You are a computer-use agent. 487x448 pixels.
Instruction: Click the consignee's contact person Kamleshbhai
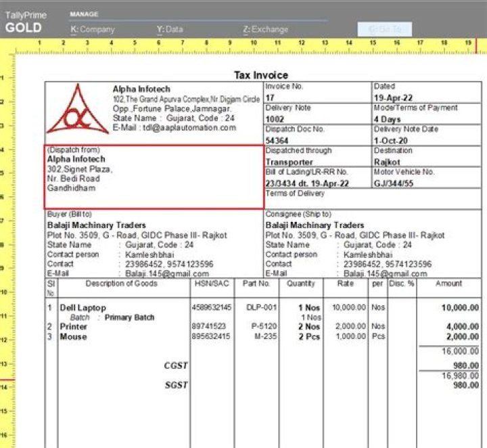point(368,254)
